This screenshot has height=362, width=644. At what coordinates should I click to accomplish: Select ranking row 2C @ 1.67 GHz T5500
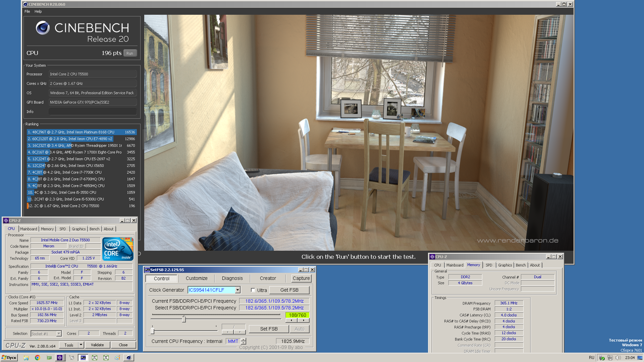[x=82, y=206]
